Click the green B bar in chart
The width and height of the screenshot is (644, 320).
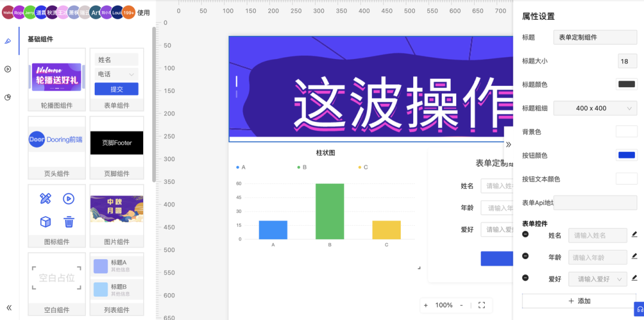click(330, 211)
